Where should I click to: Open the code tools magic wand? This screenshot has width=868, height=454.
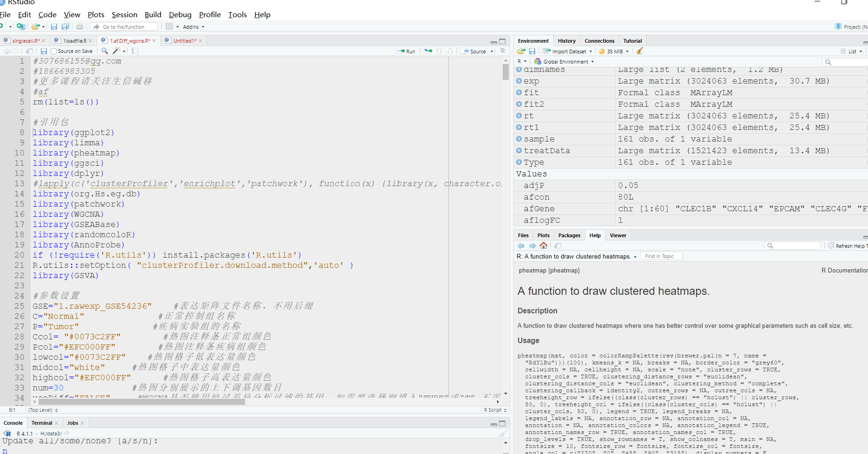click(x=117, y=51)
